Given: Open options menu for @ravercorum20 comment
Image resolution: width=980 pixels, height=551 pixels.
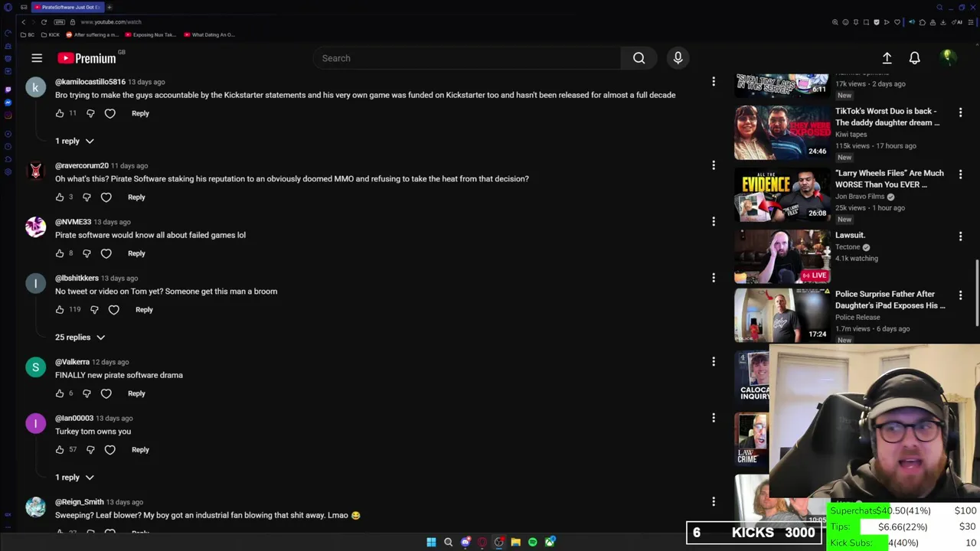Looking at the screenshot, I should [x=714, y=165].
